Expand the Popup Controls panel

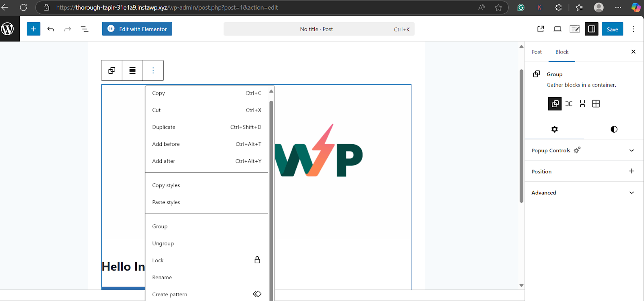(x=584, y=150)
